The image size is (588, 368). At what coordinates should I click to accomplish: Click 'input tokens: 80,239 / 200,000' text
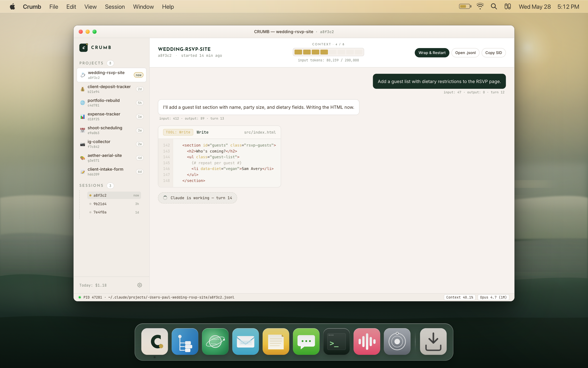click(328, 60)
